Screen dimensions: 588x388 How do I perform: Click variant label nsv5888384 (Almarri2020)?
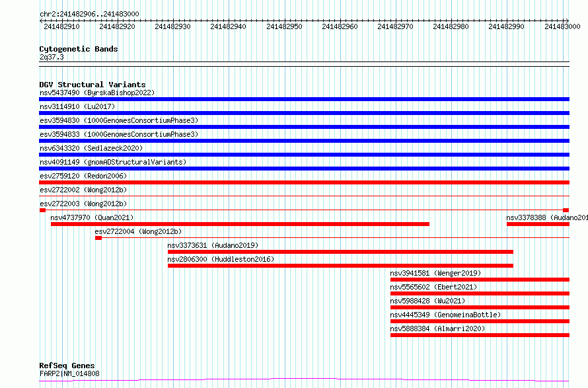[x=437, y=329]
